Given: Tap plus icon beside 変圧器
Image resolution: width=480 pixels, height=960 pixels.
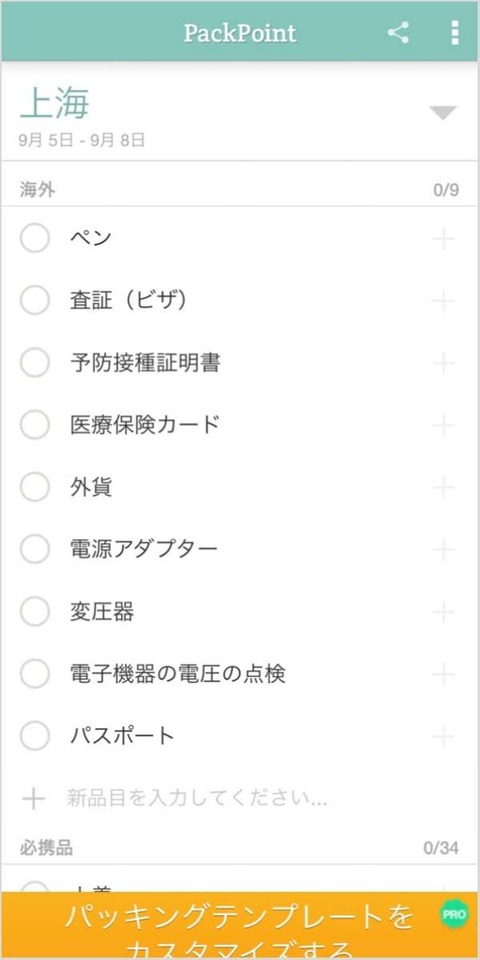Looking at the screenshot, I should pyautogui.click(x=443, y=612).
